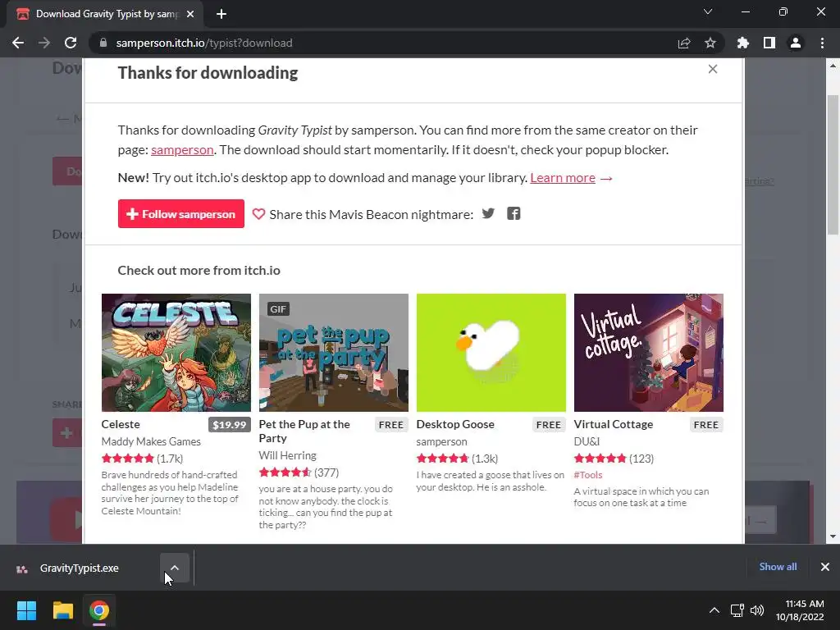Reload the current page
The width and height of the screenshot is (840, 630).
pyautogui.click(x=71, y=43)
